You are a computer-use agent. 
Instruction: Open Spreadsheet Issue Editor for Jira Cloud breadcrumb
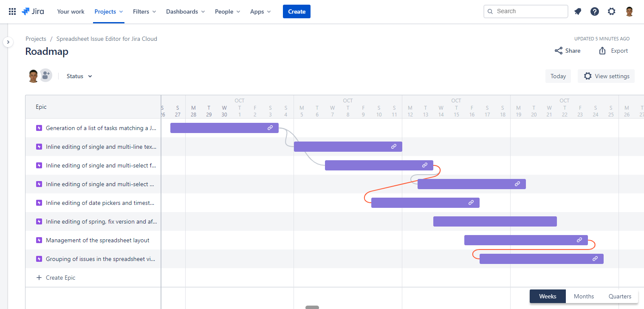click(x=107, y=39)
